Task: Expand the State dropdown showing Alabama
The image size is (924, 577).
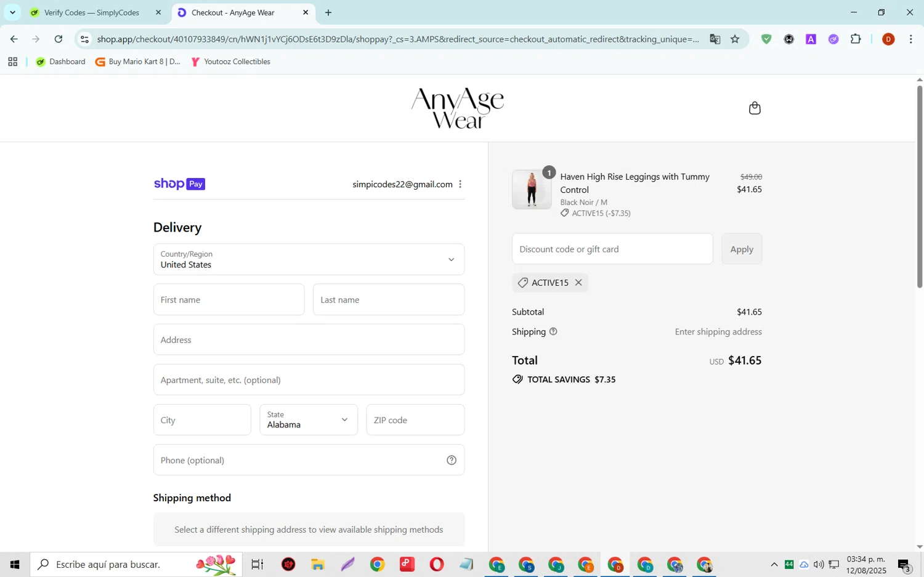Action: point(309,420)
